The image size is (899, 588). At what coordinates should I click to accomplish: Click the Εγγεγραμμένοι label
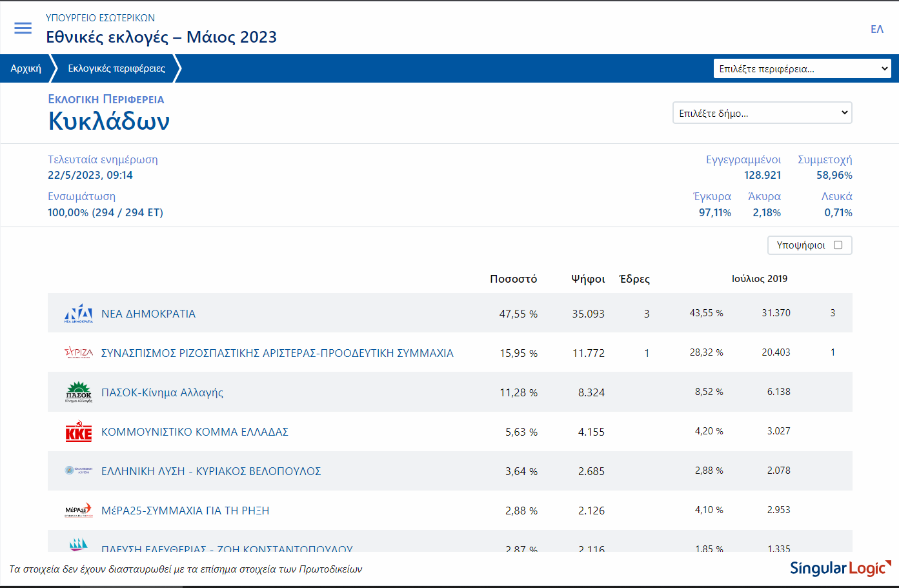[x=743, y=159]
